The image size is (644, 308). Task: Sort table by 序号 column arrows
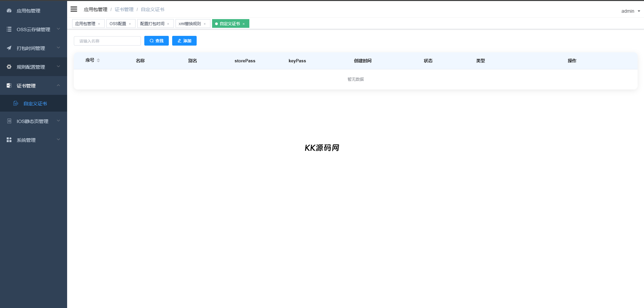(98, 60)
